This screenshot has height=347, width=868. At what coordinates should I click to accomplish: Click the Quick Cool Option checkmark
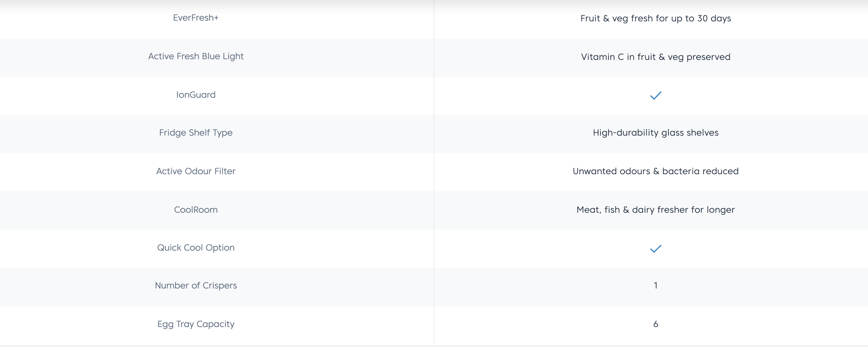[x=655, y=249]
